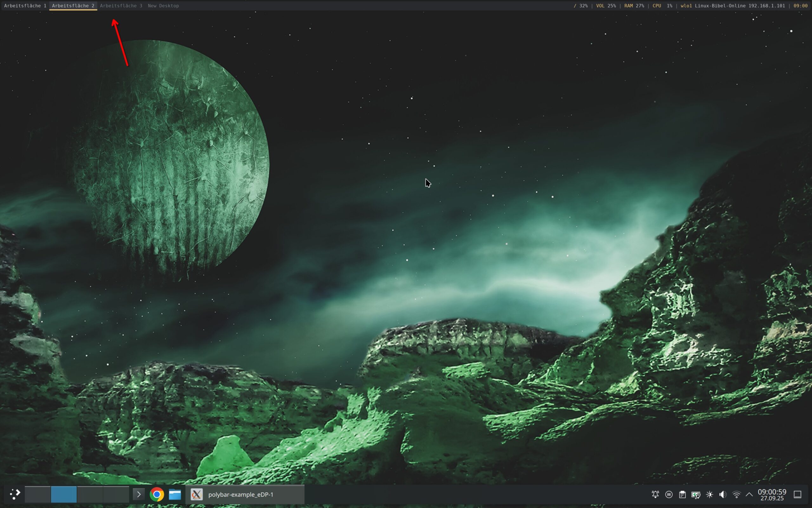The height and width of the screenshot is (508, 812).
Task: Open the clipboard tray icon
Action: [x=682, y=494]
